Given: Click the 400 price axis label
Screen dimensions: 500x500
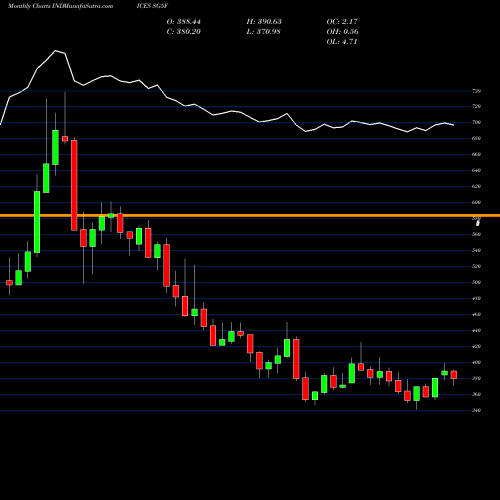Looking at the screenshot, I should [x=477, y=362].
